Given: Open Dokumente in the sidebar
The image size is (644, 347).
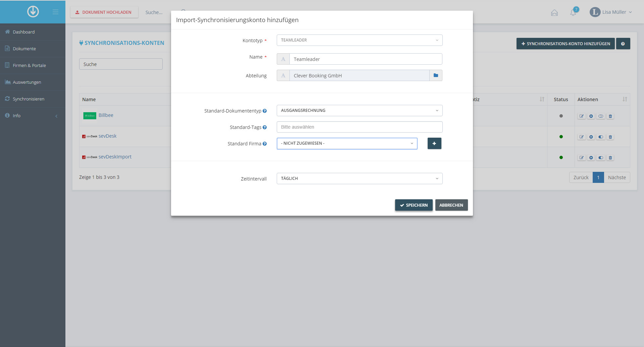Looking at the screenshot, I should 33,49.
